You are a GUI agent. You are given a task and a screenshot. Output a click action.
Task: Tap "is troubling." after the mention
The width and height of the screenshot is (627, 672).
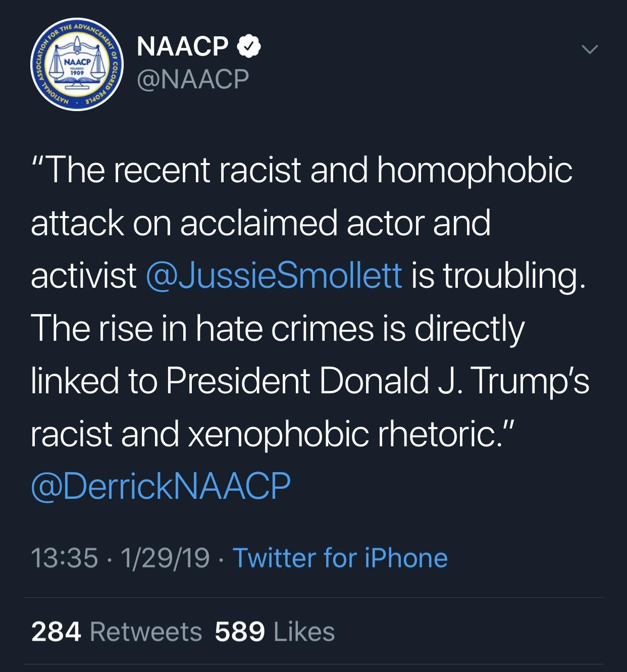pyautogui.click(x=499, y=277)
